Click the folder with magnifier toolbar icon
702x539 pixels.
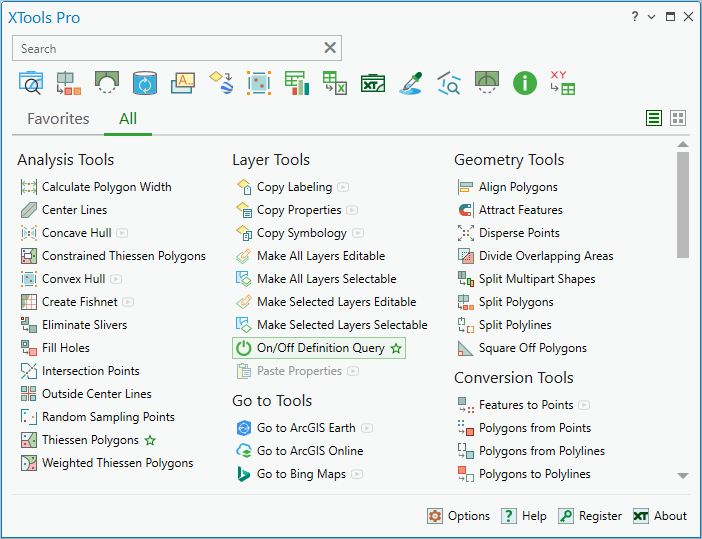coord(31,83)
